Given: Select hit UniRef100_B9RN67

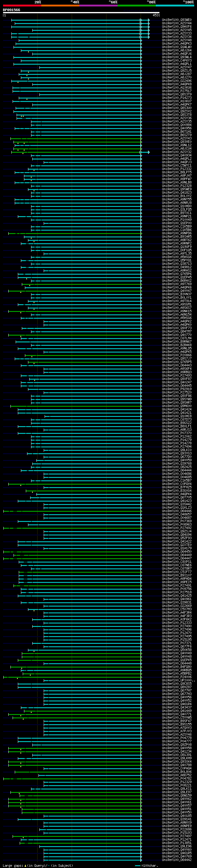Looking at the screenshot, I should tap(176, 342).
